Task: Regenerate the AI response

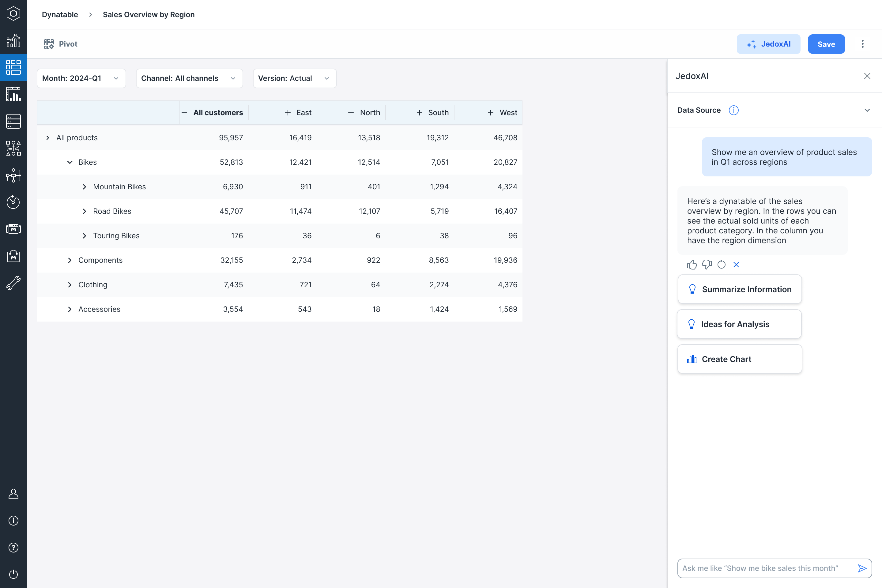Action: [722, 265]
